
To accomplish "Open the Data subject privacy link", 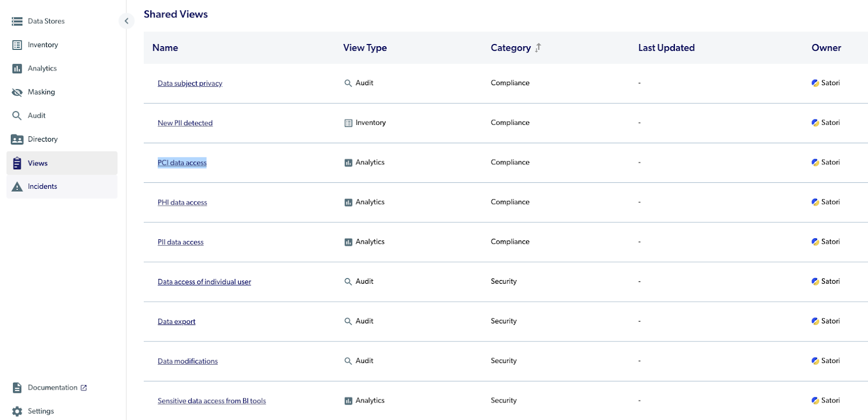I will tap(190, 84).
